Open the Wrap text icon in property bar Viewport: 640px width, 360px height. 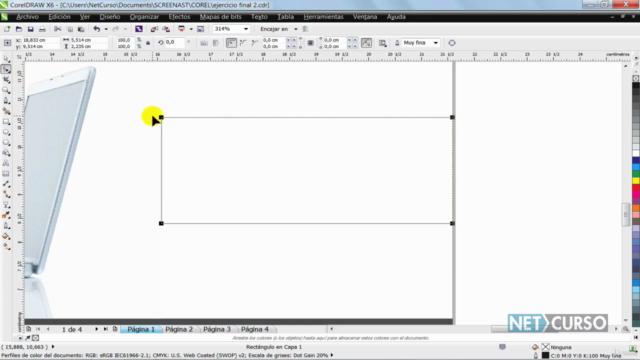pyautogui.click(x=382, y=43)
